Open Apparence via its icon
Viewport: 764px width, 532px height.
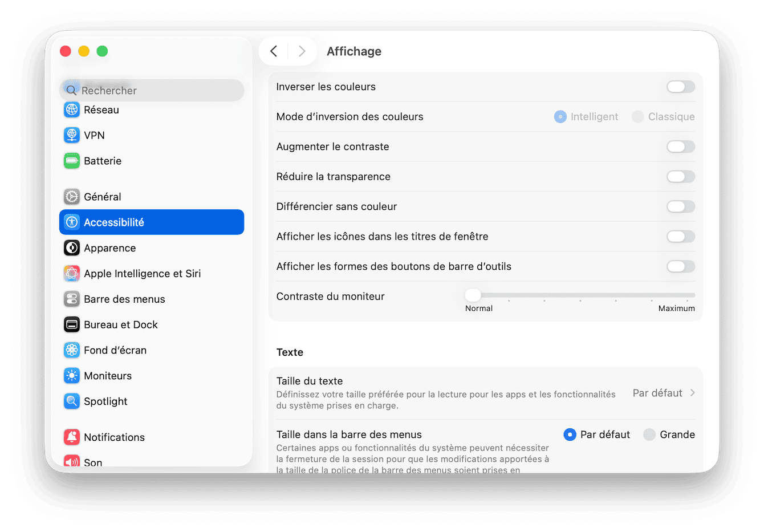[x=71, y=247]
